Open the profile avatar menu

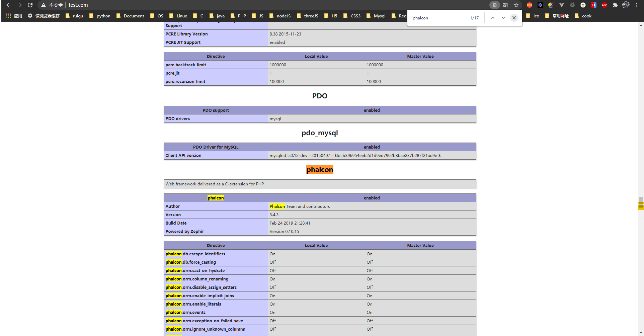(626, 5)
